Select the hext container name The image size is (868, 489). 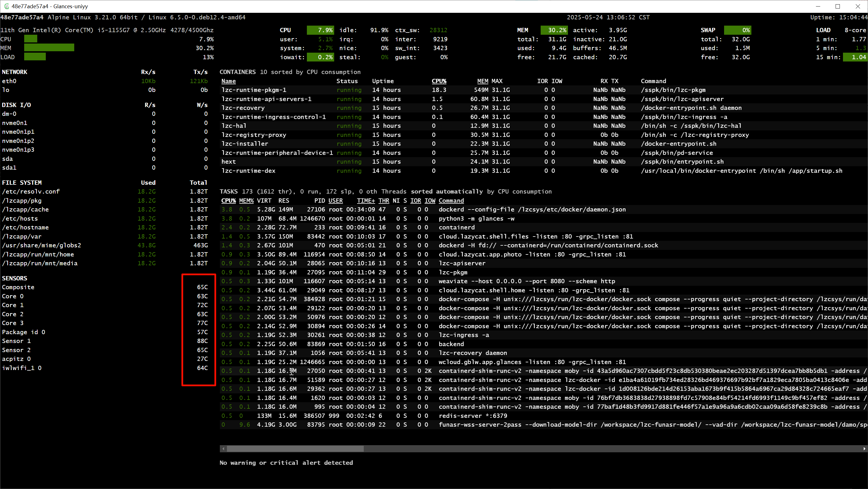point(228,162)
